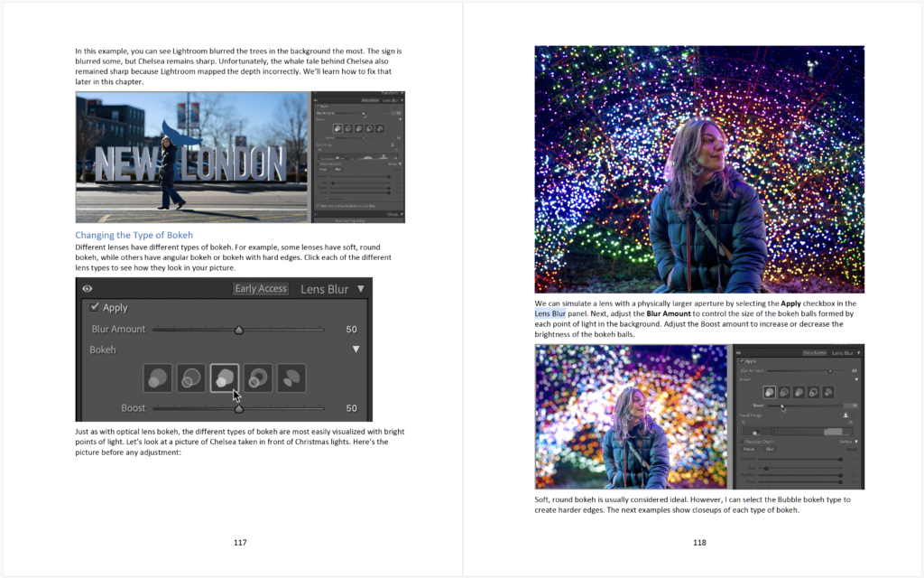Click the Early Access badge

coord(261,288)
